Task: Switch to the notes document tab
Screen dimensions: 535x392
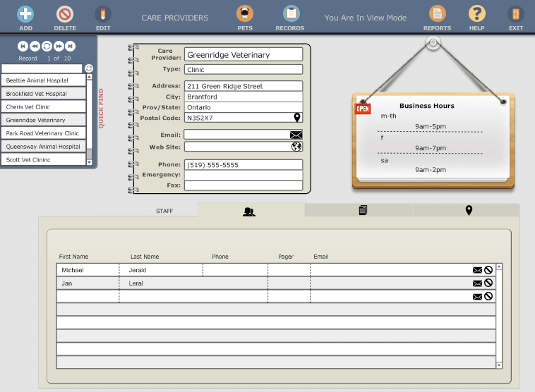Action: 363,210
